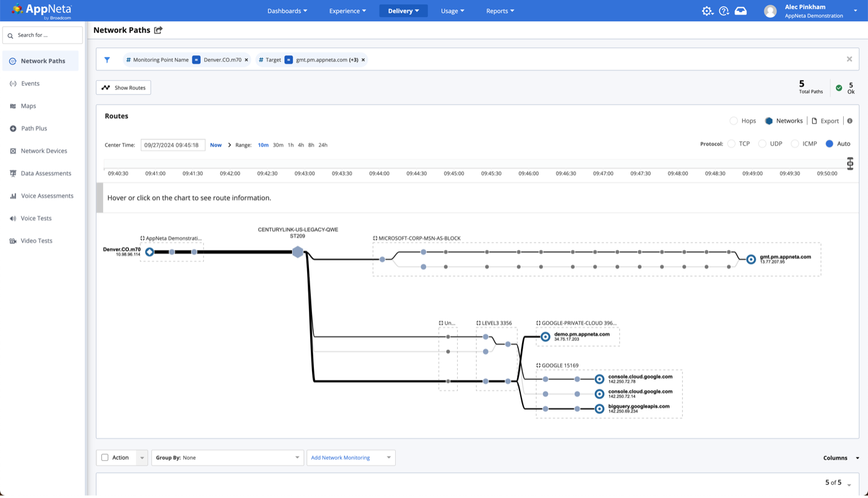The image size is (868, 498).
Task: Click the filter funnel icon
Action: (107, 60)
